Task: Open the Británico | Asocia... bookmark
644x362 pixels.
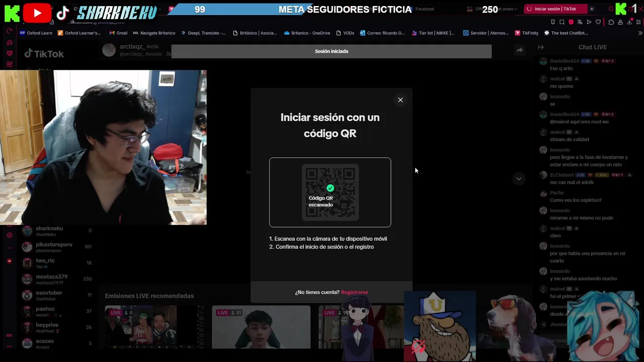Action: coord(255,33)
